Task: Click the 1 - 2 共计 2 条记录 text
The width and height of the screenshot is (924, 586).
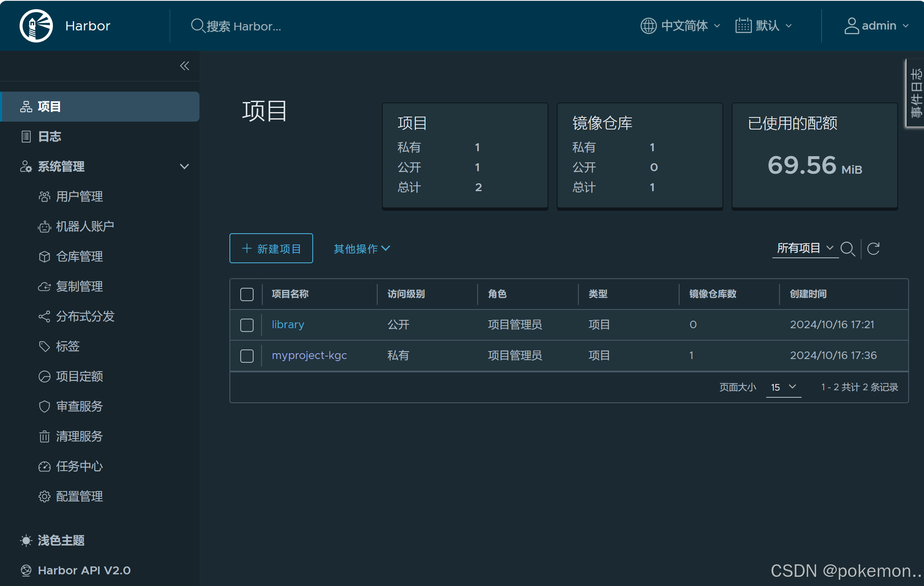Action: coord(859,387)
